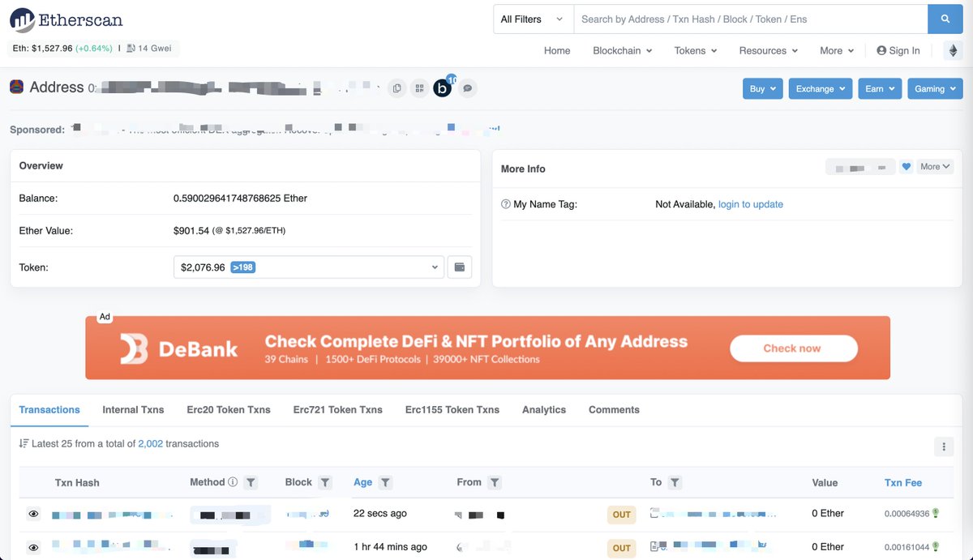973x560 pixels.
Task: Open the More dropdown in More Info
Action: point(935,167)
